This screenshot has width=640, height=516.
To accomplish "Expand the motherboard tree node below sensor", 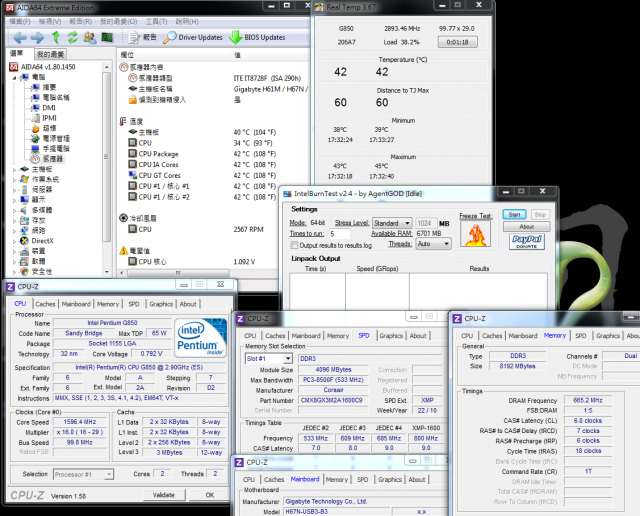I will click(15, 169).
